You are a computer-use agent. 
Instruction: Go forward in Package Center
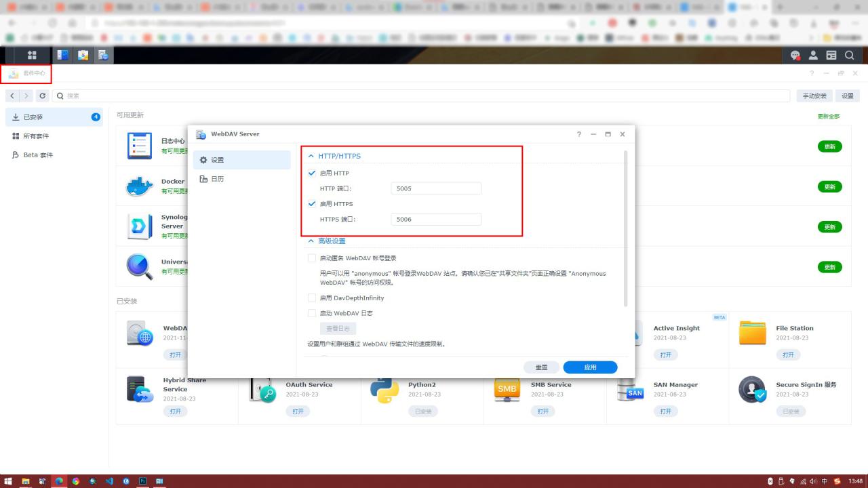26,96
